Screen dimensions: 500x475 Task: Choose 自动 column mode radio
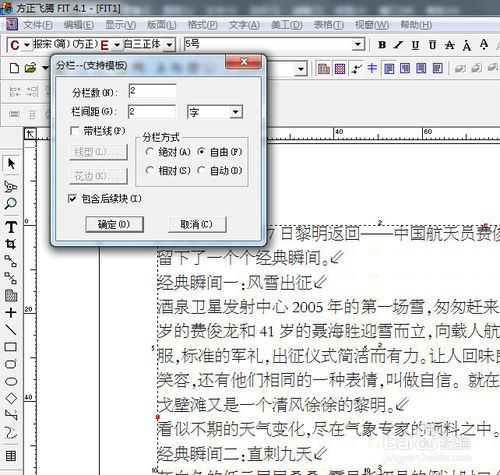tap(201, 170)
